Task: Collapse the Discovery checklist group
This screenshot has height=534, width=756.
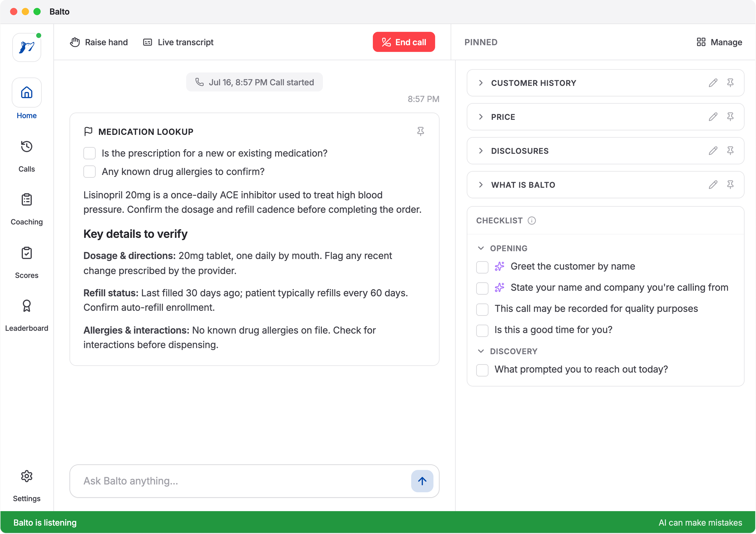Action: [x=481, y=351]
